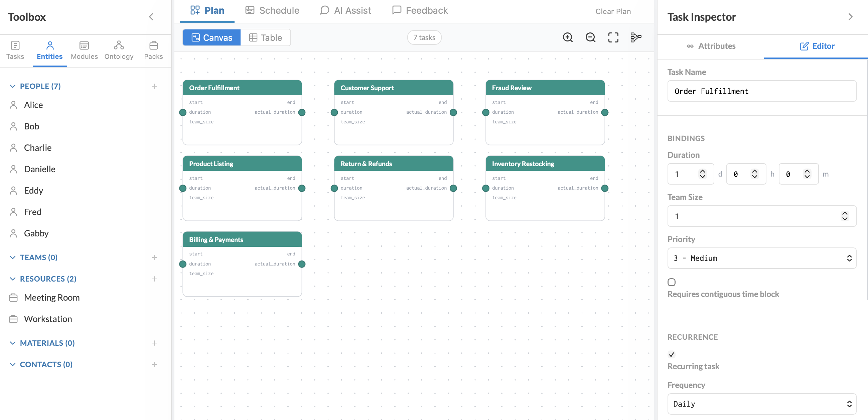868x420 pixels.
Task: Zoom in on the plan canvas
Action: [x=568, y=37]
